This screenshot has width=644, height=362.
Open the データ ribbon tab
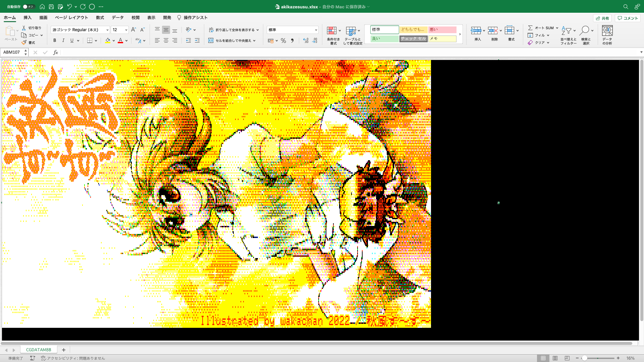pyautogui.click(x=118, y=17)
